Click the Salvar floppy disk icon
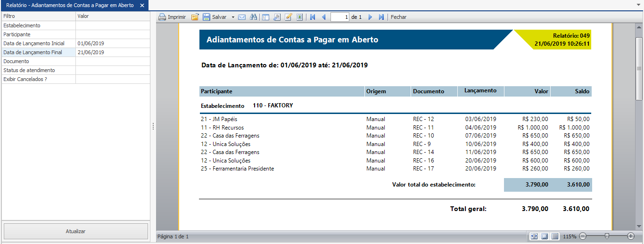This screenshot has width=644, height=244. (206, 17)
